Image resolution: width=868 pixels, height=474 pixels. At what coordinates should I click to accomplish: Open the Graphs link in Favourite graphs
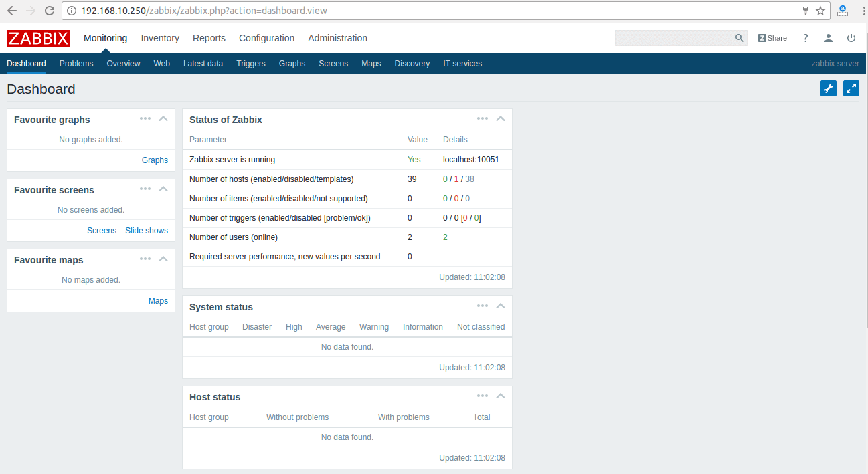coord(155,160)
